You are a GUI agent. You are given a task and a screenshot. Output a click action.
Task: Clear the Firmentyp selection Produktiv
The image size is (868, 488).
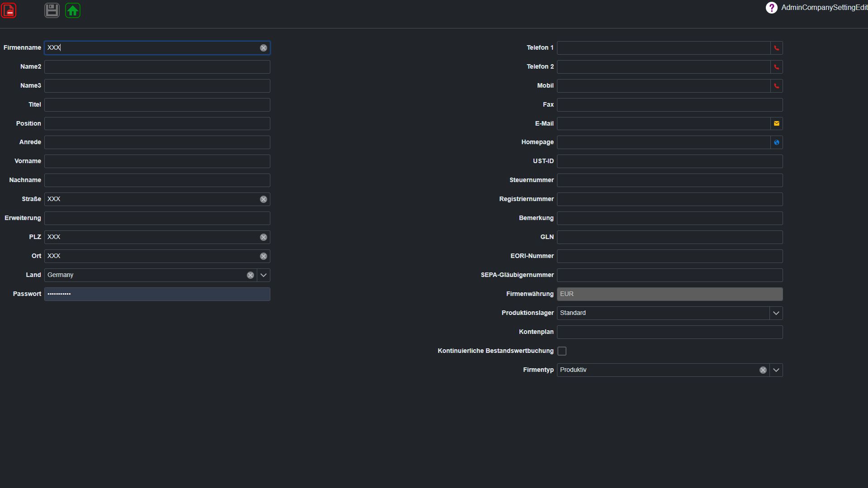[x=763, y=370]
